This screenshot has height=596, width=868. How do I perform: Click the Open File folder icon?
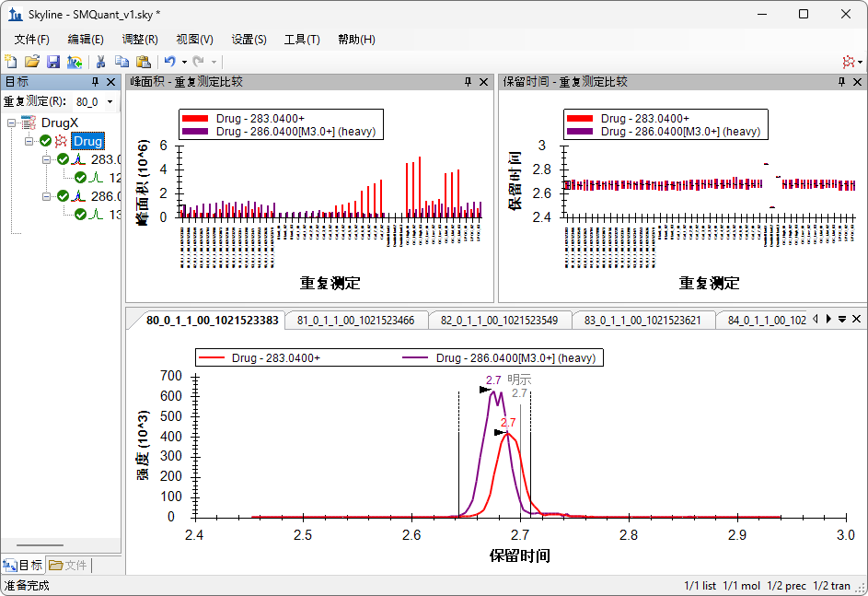(32, 62)
